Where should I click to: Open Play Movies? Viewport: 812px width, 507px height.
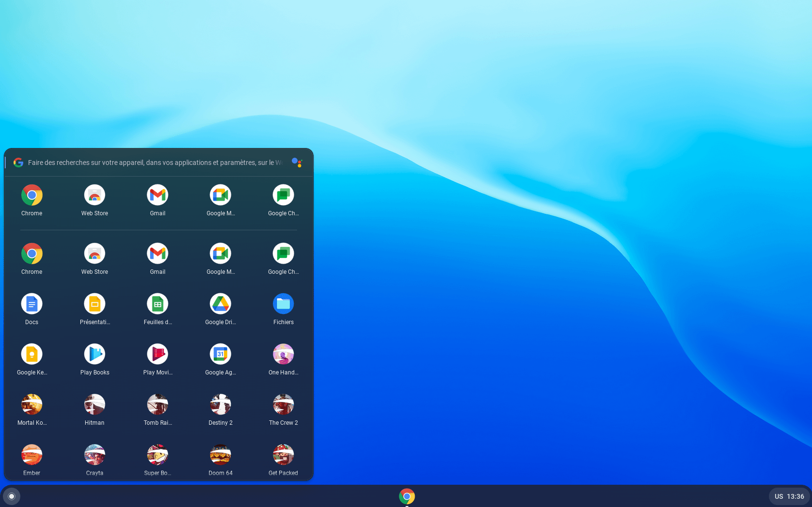pos(157,354)
